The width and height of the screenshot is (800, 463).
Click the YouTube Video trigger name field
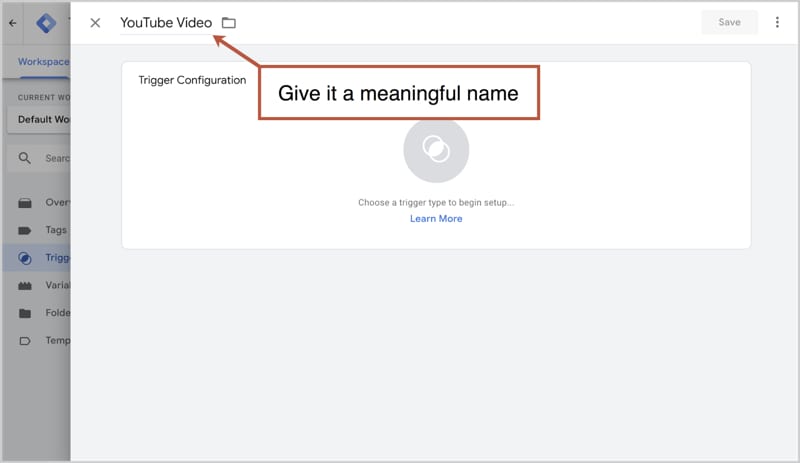tap(166, 22)
